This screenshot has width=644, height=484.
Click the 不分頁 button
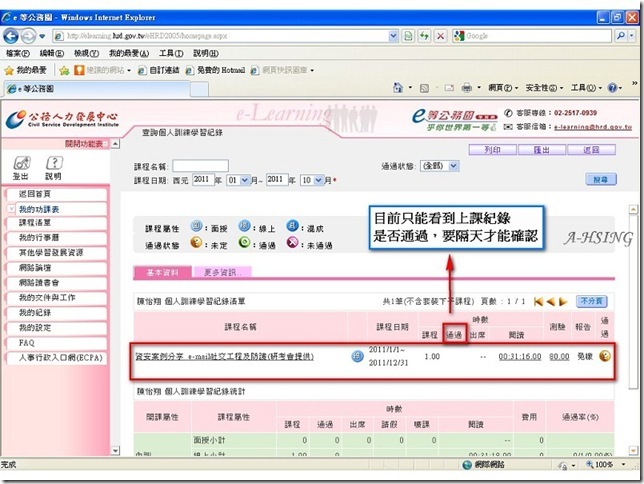[591, 301]
